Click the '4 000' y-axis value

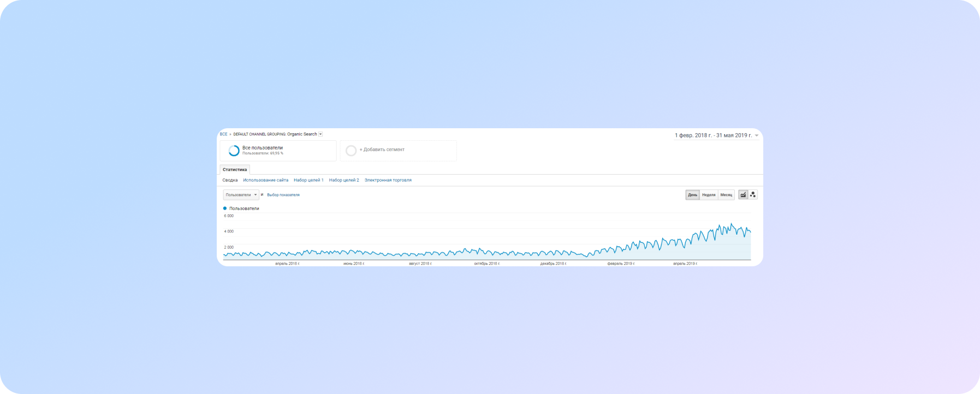point(229,231)
